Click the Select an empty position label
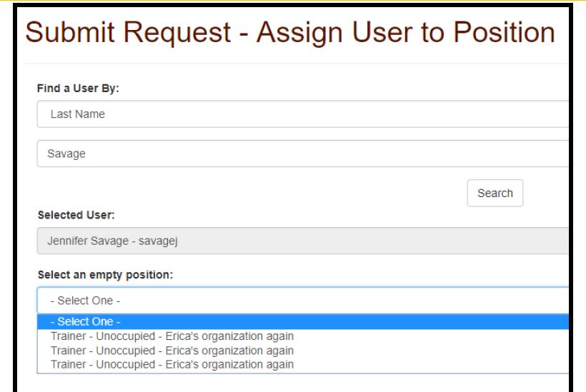The image size is (586, 392). click(x=105, y=275)
